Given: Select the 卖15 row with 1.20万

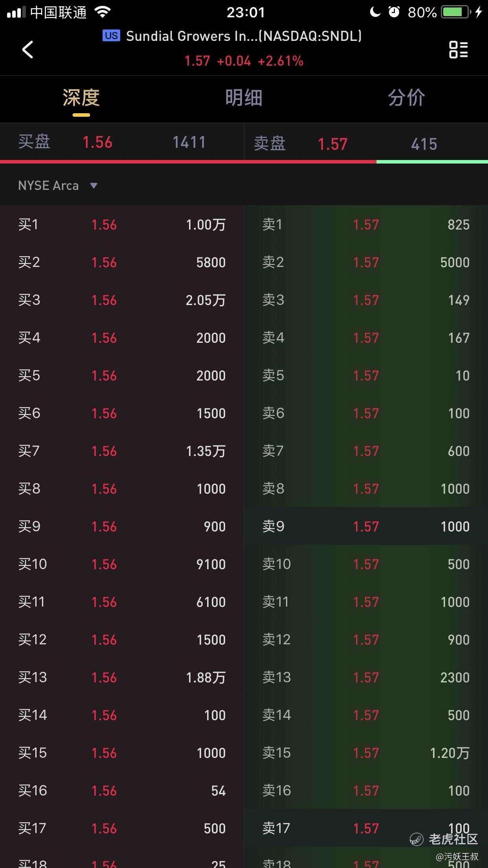Looking at the screenshot, I should pyautogui.click(x=366, y=753).
